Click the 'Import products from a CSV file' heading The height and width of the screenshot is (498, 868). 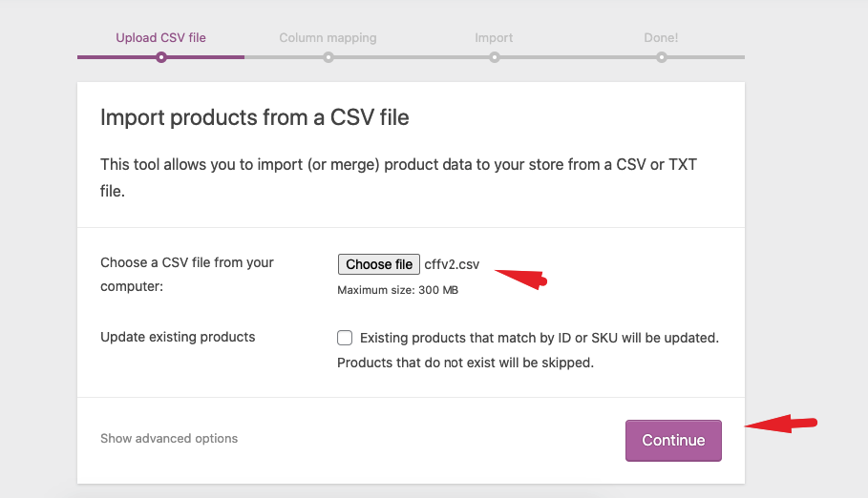point(254,118)
